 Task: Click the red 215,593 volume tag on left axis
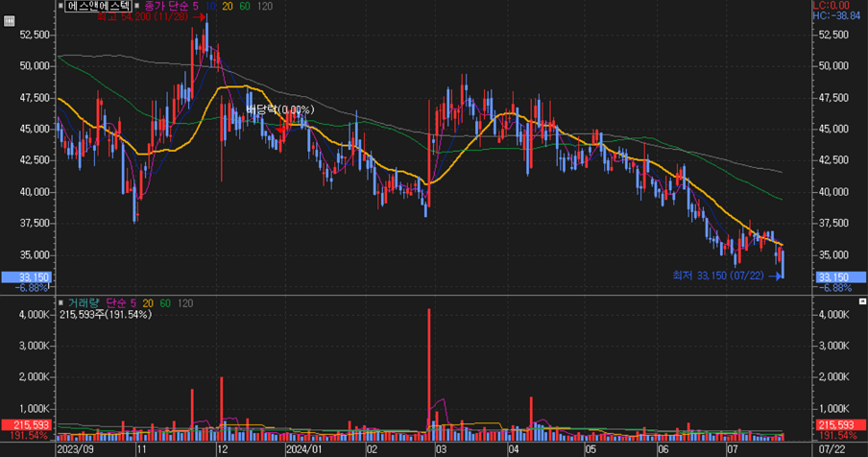click(x=26, y=424)
